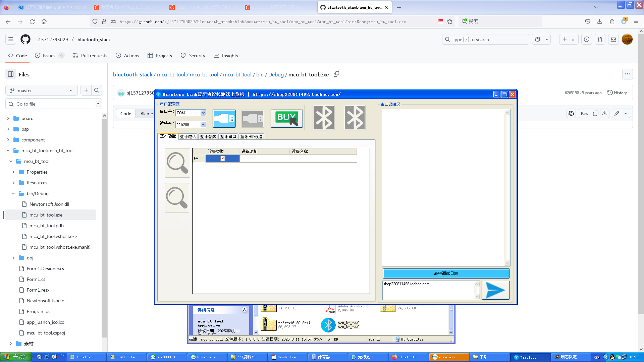This screenshot has width=644, height=362.
Task: Expand the component folder
Action: click(8, 140)
